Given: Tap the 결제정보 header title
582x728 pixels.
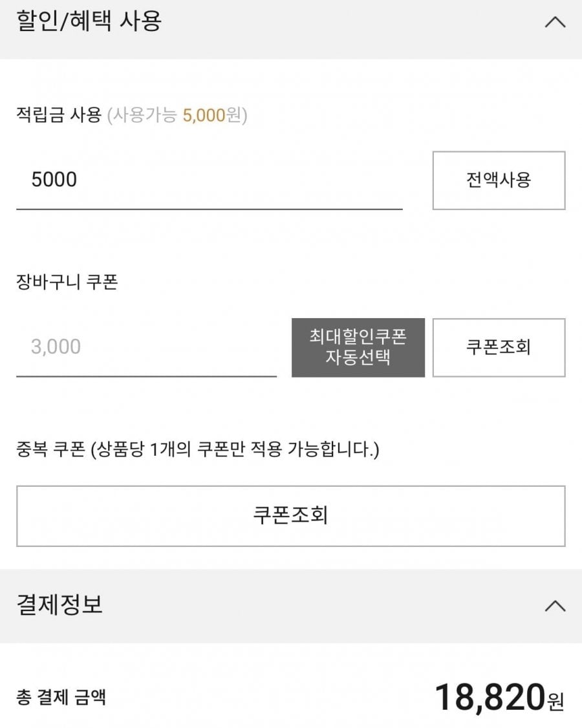Looking at the screenshot, I should pos(59,605).
